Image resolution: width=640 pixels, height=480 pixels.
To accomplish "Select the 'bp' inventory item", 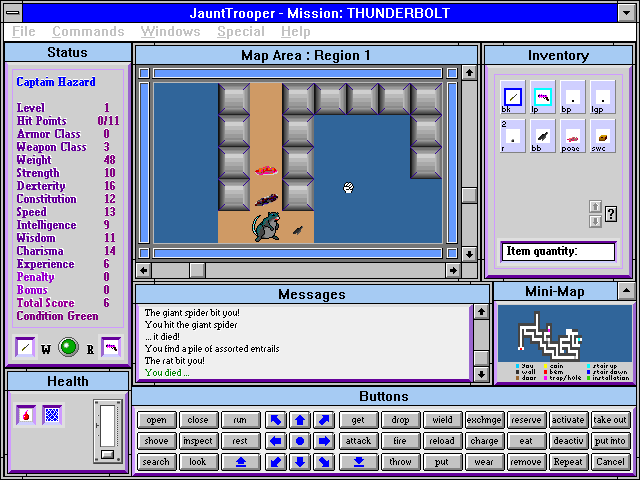I will tap(573, 97).
